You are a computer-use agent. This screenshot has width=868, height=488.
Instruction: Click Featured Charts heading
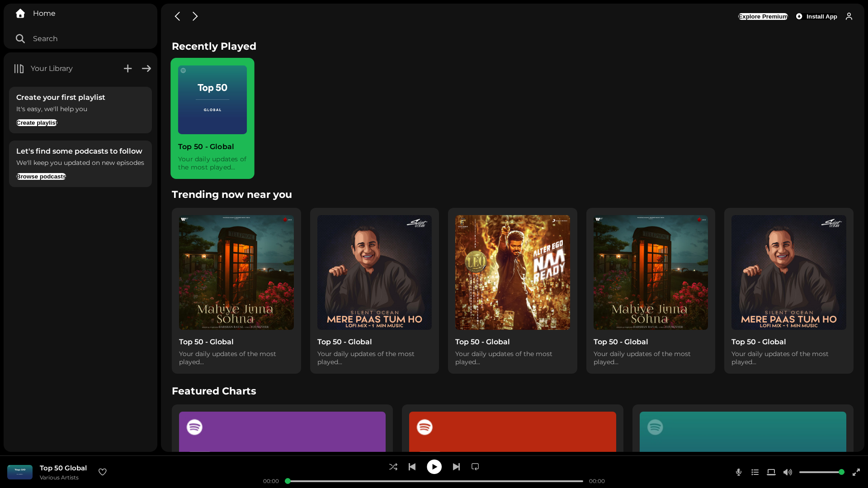[x=214, y=391]
